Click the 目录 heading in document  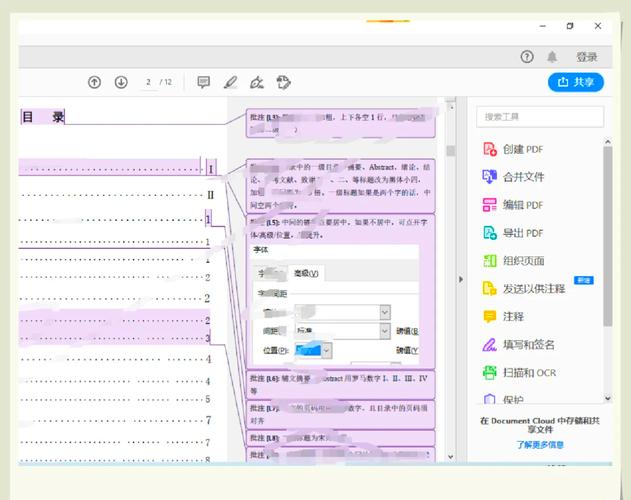pos(43,117)
